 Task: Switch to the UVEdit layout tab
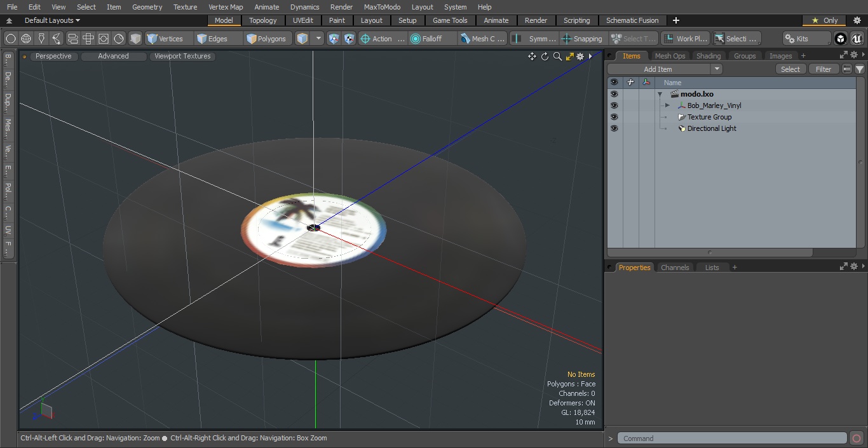click(302, 20)
